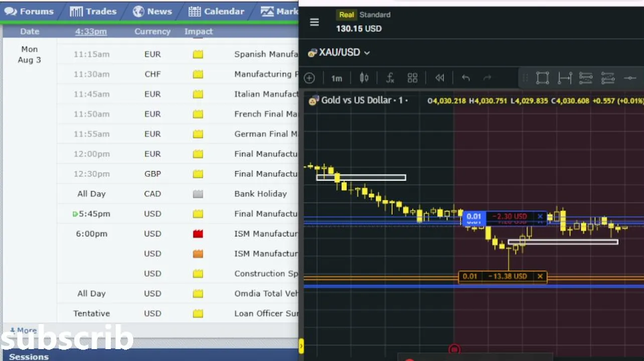Select the horizontal measure range tool

point(565,78)
